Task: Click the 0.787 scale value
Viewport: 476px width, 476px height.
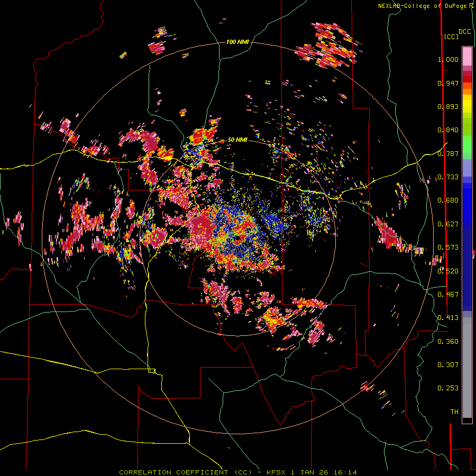Action: 448,153
